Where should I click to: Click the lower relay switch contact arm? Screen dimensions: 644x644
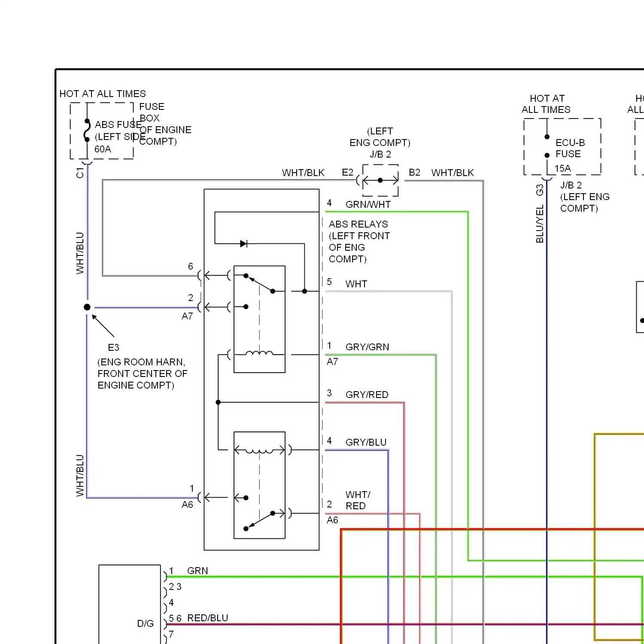259,521
